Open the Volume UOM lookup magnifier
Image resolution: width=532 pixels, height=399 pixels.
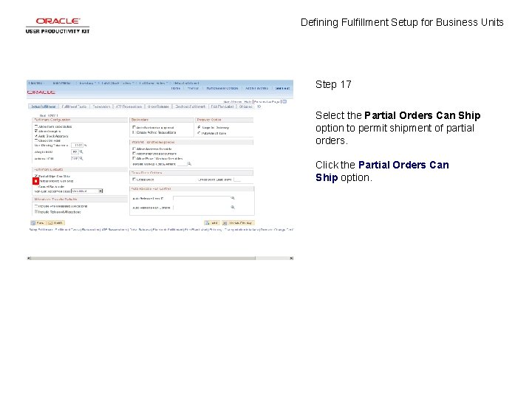tap(81, 158)
